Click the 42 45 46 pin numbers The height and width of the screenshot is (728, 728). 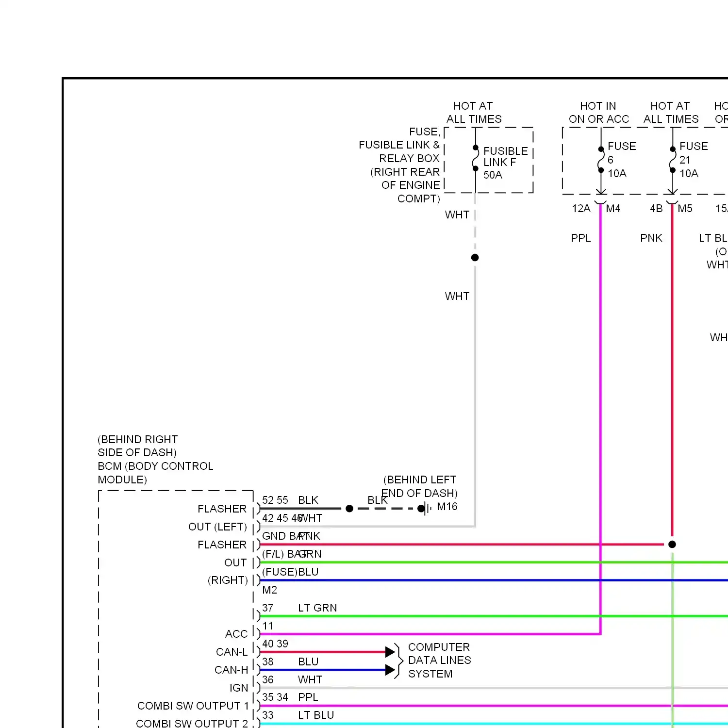(x=282, y=518)
